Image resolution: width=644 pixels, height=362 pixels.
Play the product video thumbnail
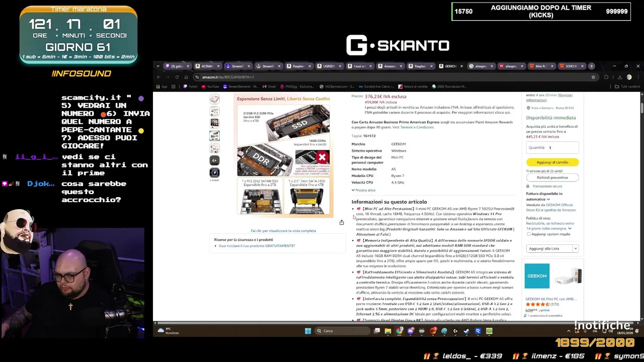point(215,172)
